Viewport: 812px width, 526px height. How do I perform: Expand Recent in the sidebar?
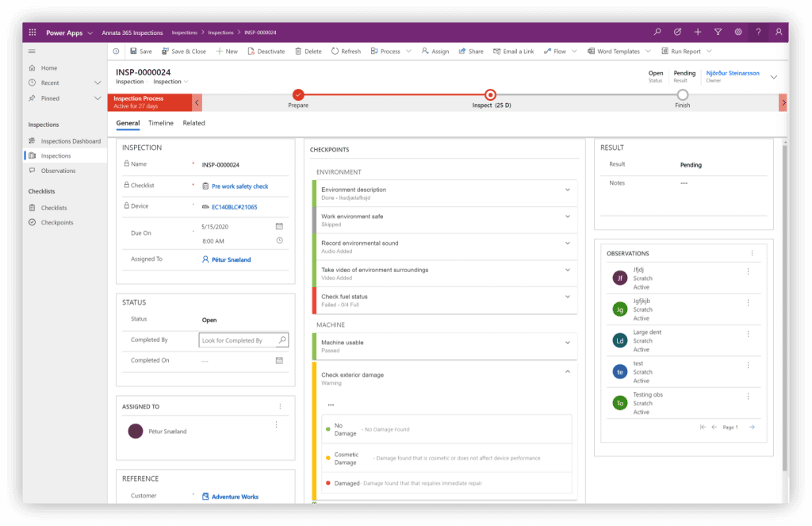[x=98, y=83]
